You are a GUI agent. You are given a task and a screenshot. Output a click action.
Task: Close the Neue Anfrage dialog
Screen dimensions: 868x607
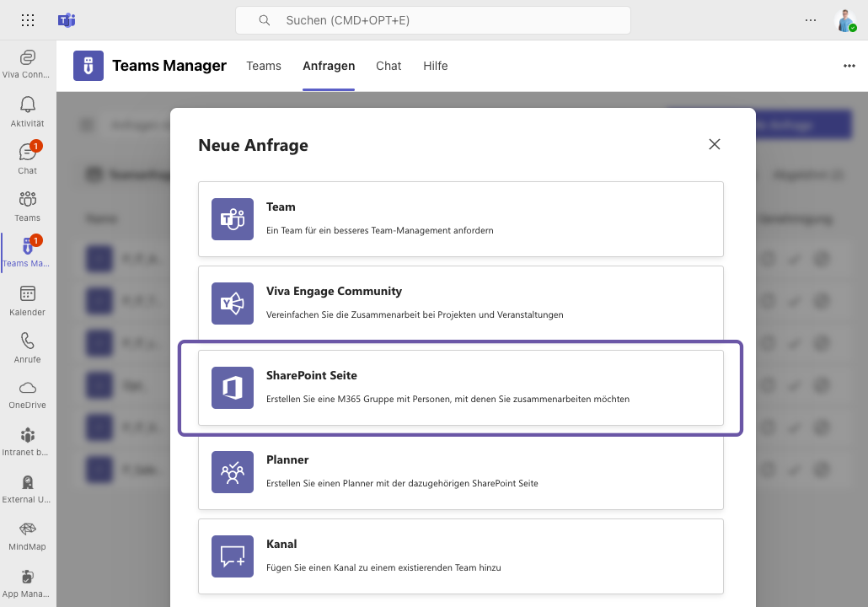(x=715, y=144)
